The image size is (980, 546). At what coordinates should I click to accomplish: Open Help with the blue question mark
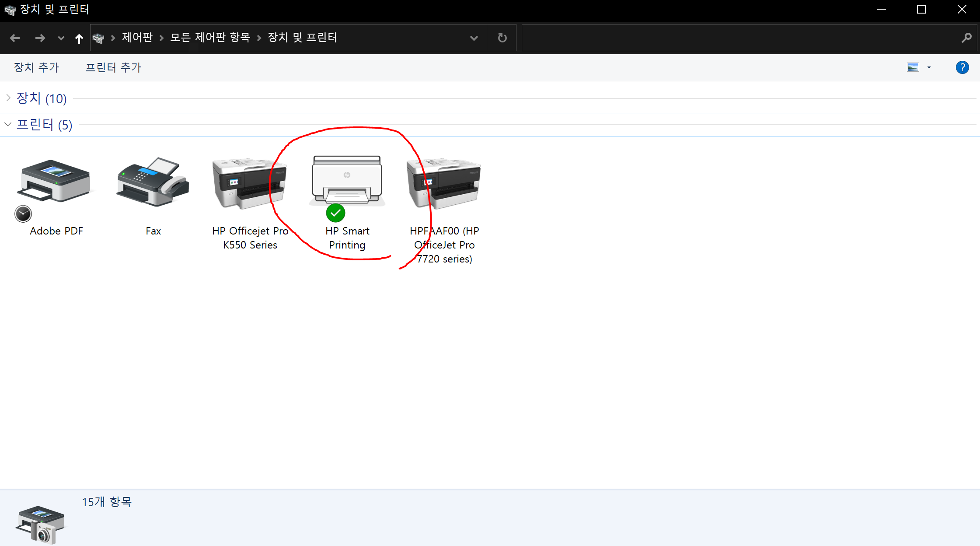(962, 67)
